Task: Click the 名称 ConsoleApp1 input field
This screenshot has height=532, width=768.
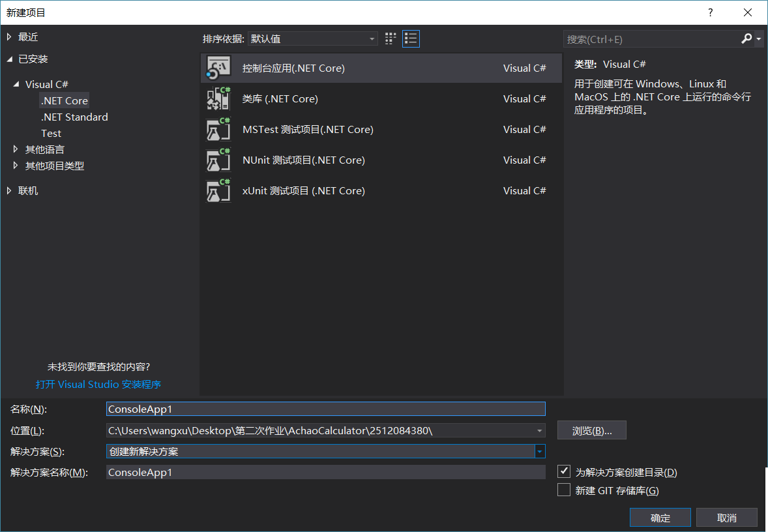Action: coord(326,409)
